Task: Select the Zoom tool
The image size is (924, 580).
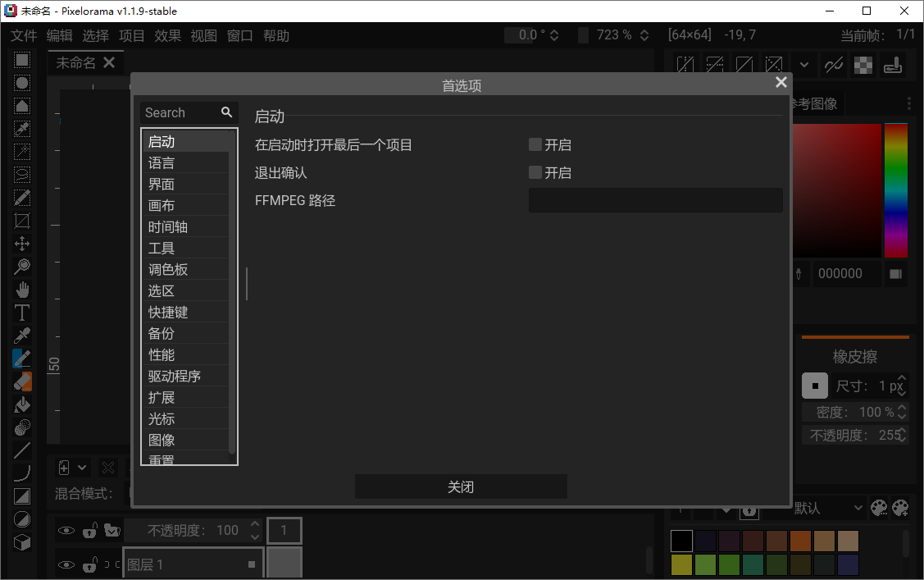Action: point(22,266)
